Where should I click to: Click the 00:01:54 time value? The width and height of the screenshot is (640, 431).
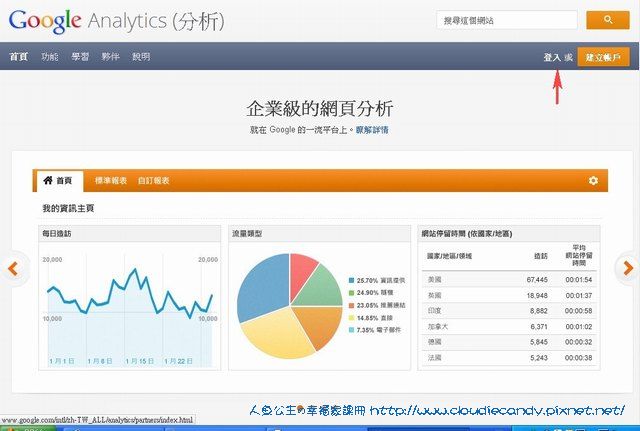[578, 280]
